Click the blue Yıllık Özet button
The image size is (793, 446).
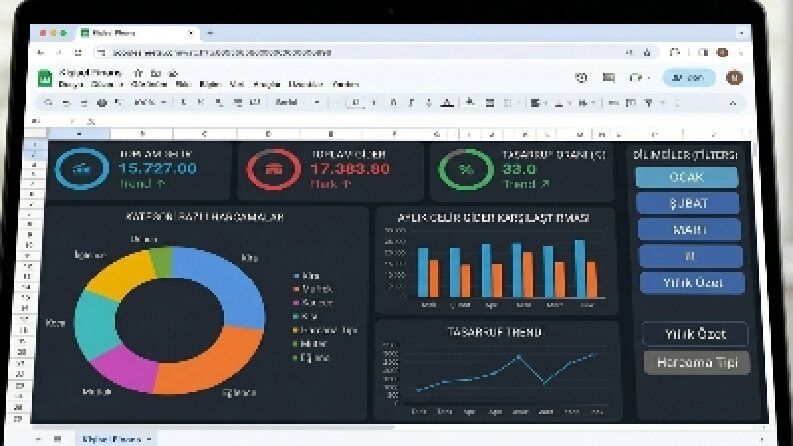pyautogui.click(x=692, y=283)
